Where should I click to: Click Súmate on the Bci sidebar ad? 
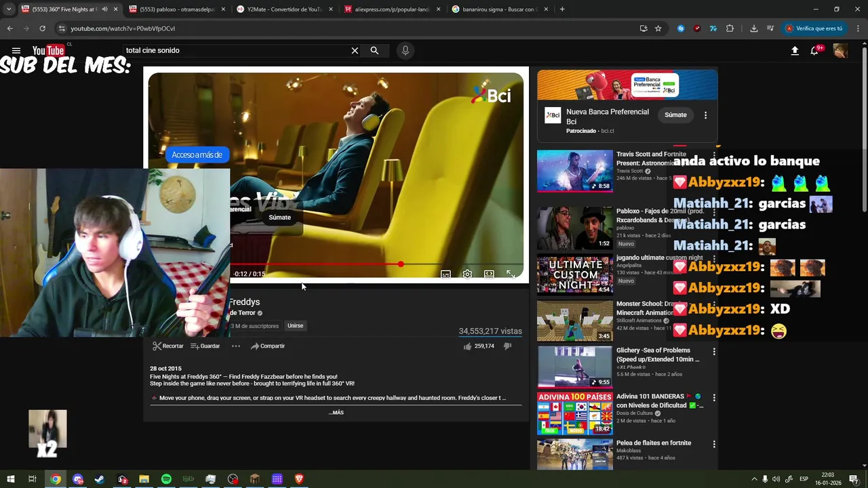point(675,115)
